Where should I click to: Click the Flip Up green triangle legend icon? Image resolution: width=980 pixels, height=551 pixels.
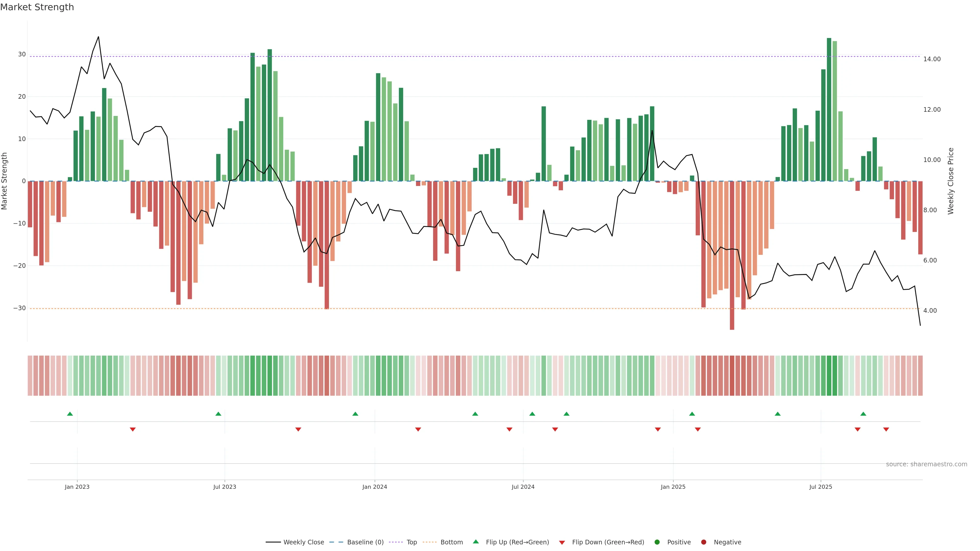[x=475, y=542]
